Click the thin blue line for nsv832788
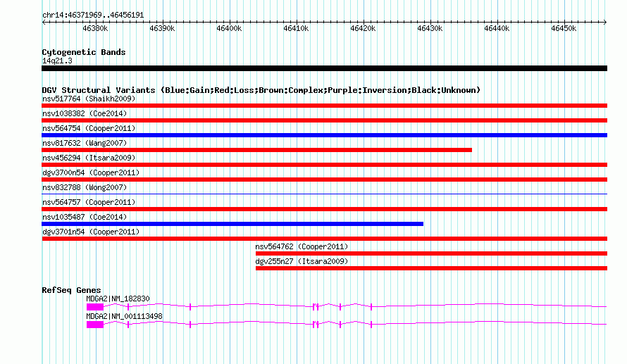 pyautogui.click(x=324, y=194)
